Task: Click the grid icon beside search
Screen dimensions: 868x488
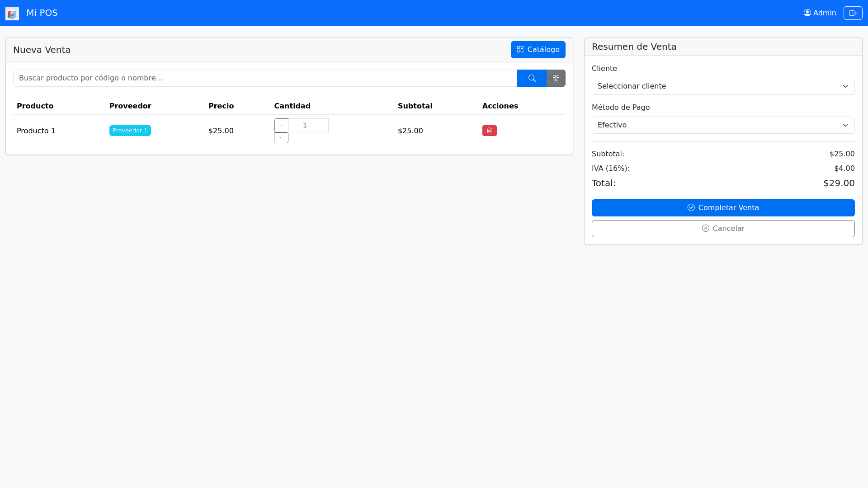Action: coord(556,78)
